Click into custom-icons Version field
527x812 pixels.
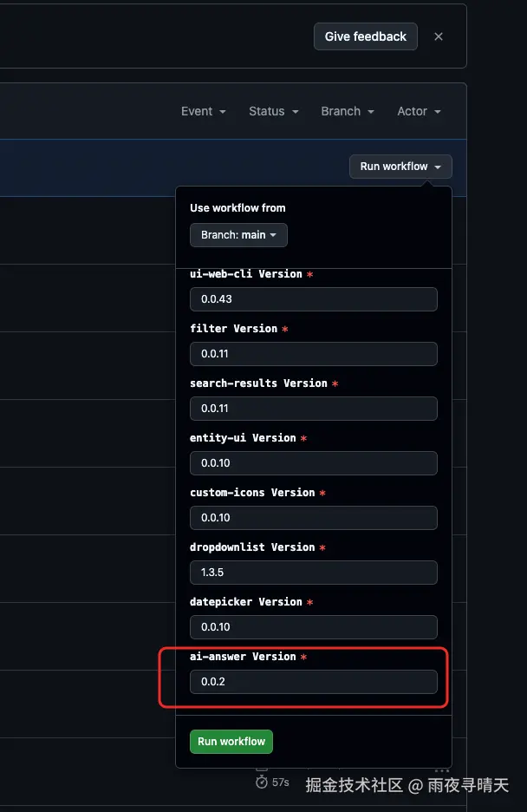point(313,518)
